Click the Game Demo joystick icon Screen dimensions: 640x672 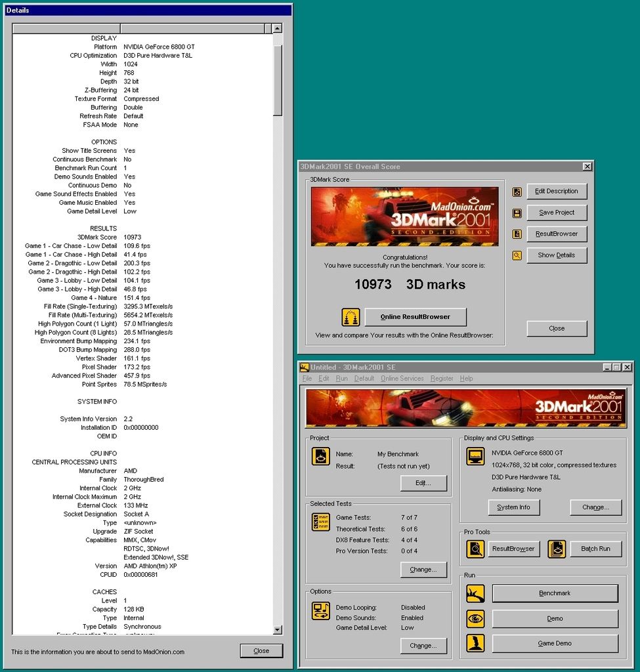point(475,643)
